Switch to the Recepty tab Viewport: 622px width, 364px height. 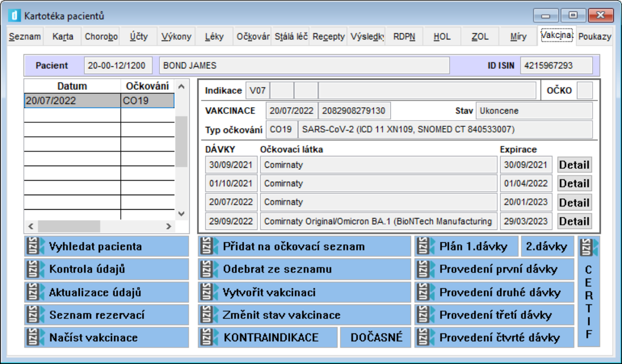pos(329,37)
